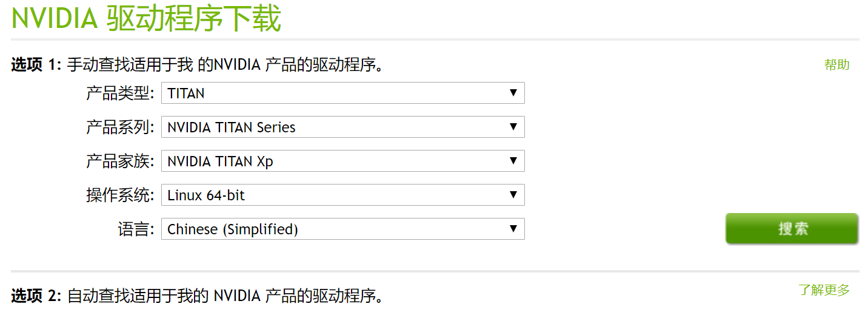The width and height of the screenshot is (868, 315).
Task: Open the 产品类型 dropdown showing TITAN
Action: (x=342, y=93)
